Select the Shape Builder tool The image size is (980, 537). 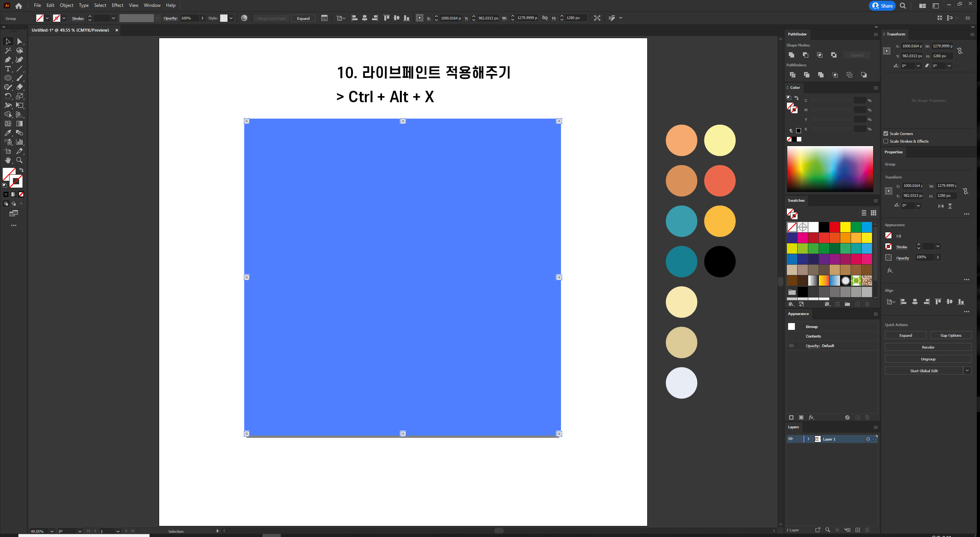8,114
